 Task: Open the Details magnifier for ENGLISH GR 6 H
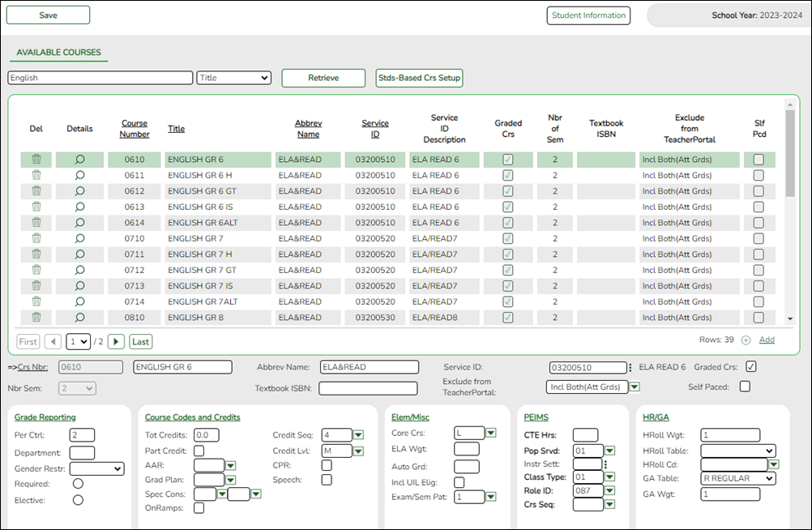(x=79, y=175)
